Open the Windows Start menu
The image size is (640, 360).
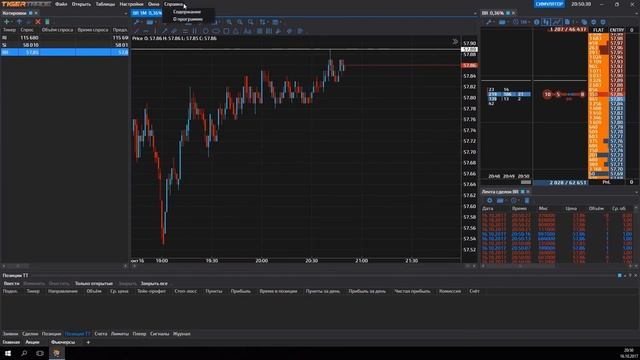pyautogui.click(x=7, y=353)
